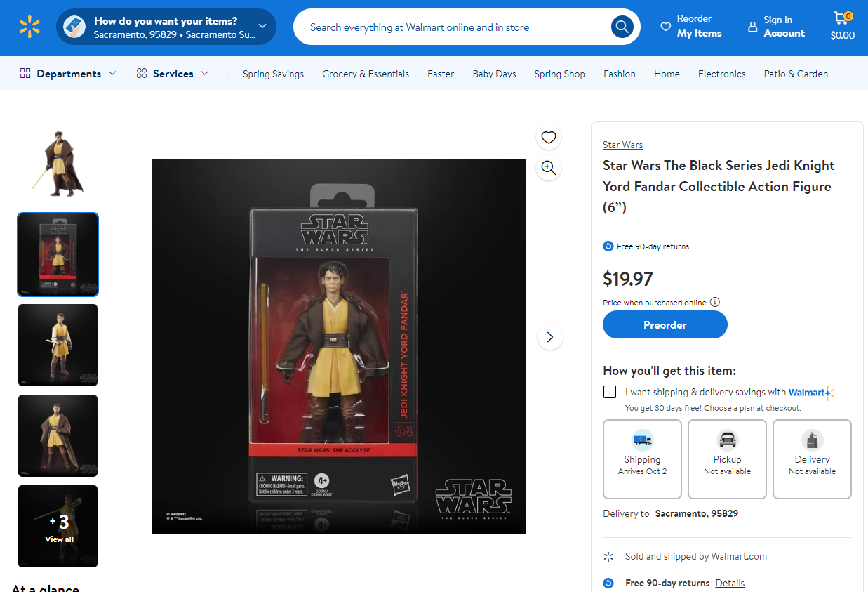Open the returns Details link
This screenshot has height=592, width=868.
click(730, 583)
